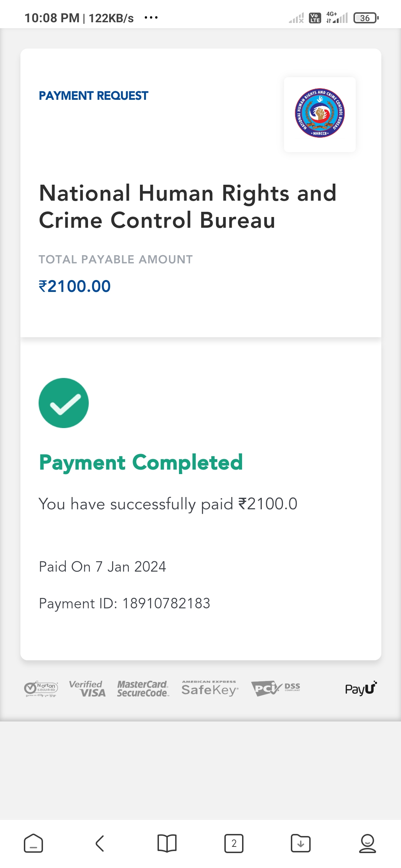Open the downloads folder icon
The width and height of the screenshot is (401, 868).
point(301,844)
